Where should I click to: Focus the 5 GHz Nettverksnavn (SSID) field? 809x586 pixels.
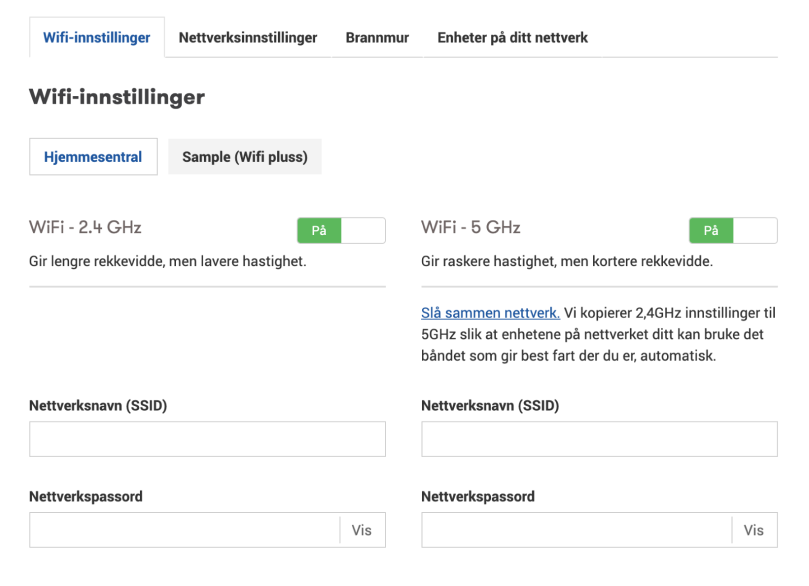(600, 439)
